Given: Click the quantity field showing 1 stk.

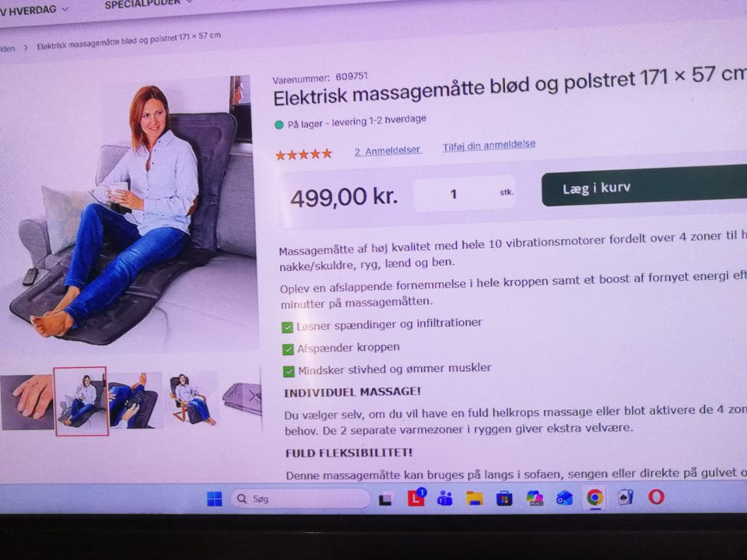Looking at the screenshot, I should (464, 194).
